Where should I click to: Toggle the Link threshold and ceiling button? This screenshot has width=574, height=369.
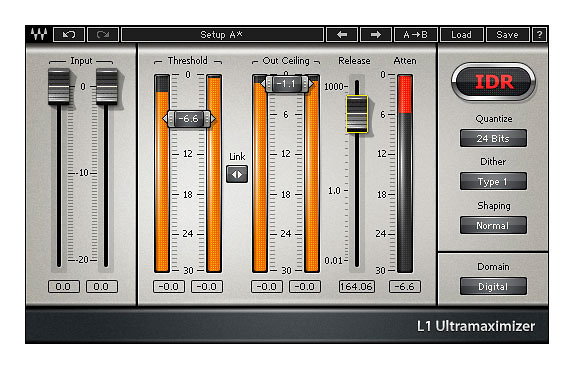pyautogui.click(x=237, y=174)
